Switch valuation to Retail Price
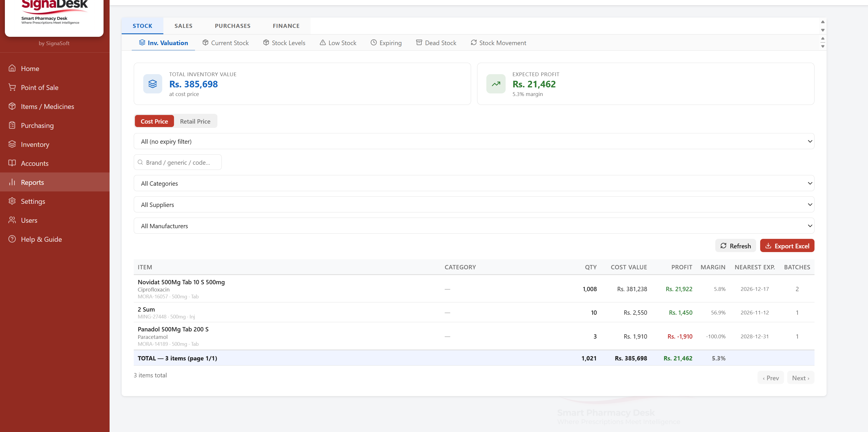The width and height of the screenshot is (868, 432). point(195,121)
